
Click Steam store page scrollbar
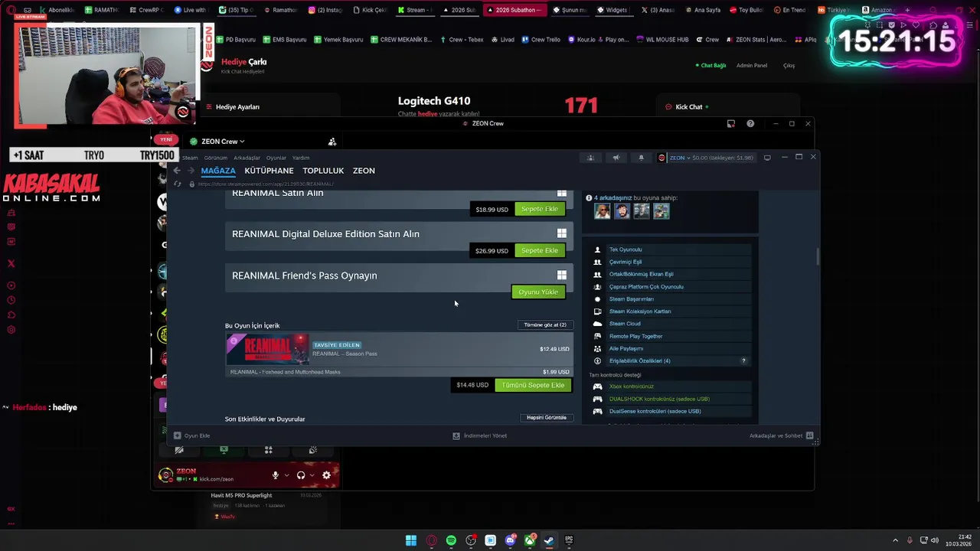pyautogui.click(x=817, y=257)
